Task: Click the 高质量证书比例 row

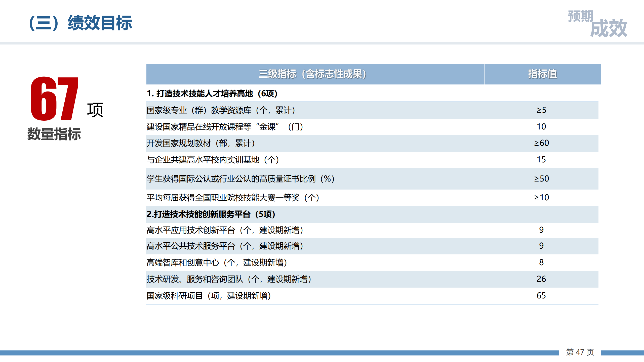Action: 240,179
